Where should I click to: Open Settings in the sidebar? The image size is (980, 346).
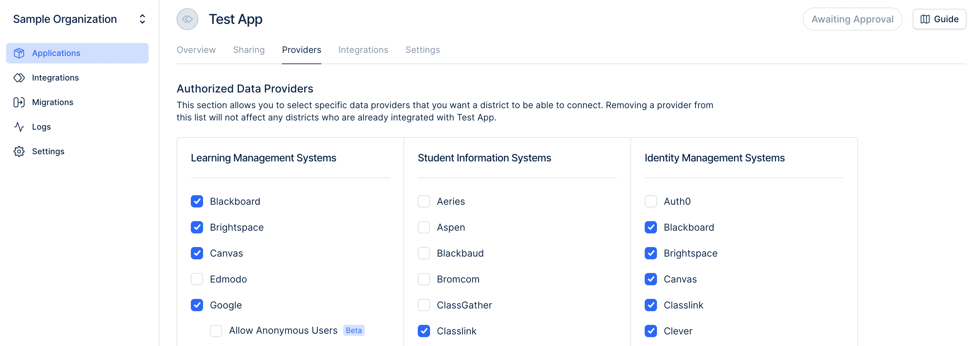pos(77,151)
